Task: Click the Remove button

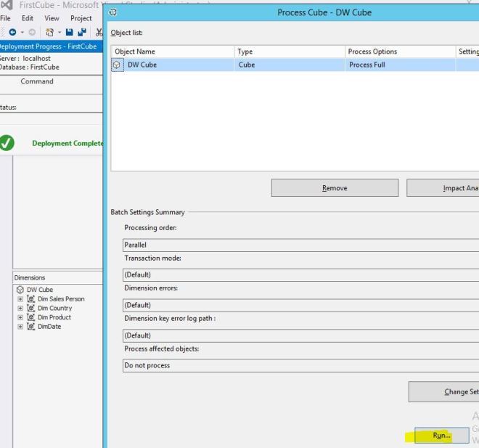Action: pyautogui.click(x=335, y=188)
